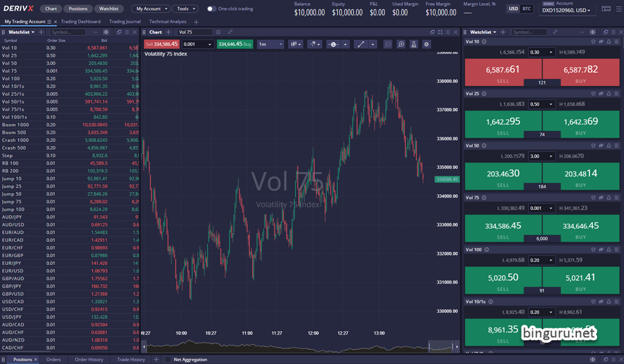Switch balance currency to BTC
Screen dimensions: 624x364
click(527, 9)
